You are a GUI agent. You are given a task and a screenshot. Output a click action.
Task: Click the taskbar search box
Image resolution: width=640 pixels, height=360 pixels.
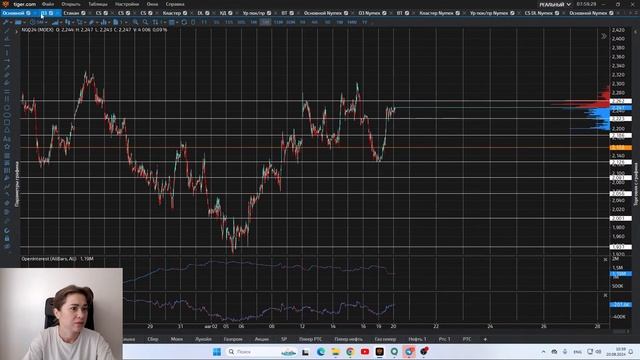[261, 351]
